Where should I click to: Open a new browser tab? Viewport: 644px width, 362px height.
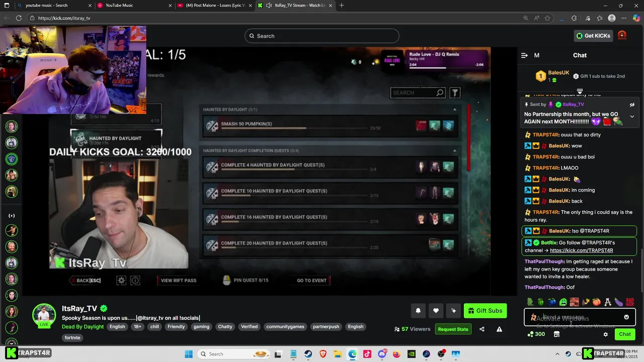point(342,5)
